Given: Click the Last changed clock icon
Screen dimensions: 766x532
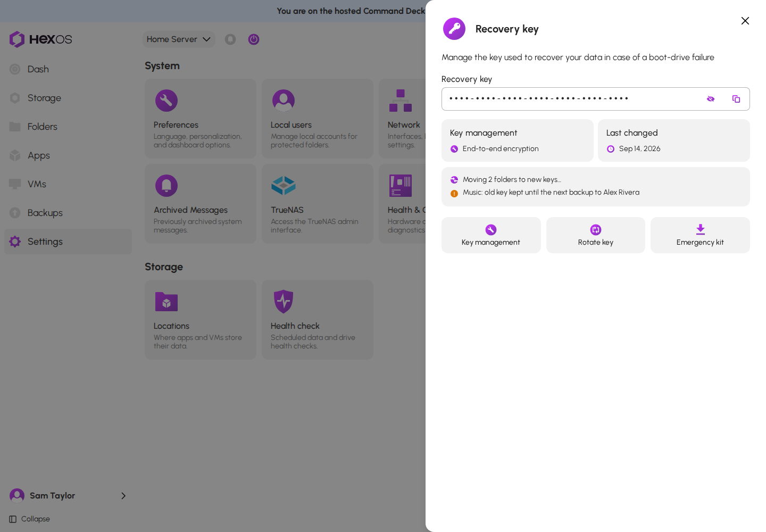Looking at the screenshot, I should (x=611, y=149).
